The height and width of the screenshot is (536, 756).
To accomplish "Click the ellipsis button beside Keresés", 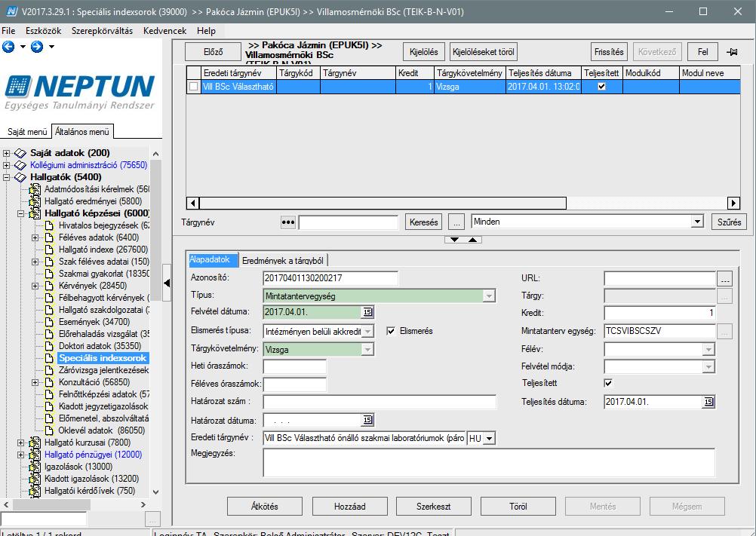I will 456,222.
